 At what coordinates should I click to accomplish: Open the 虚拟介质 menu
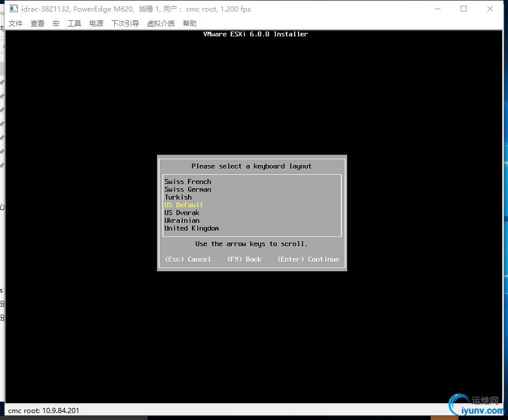point(161,23)
